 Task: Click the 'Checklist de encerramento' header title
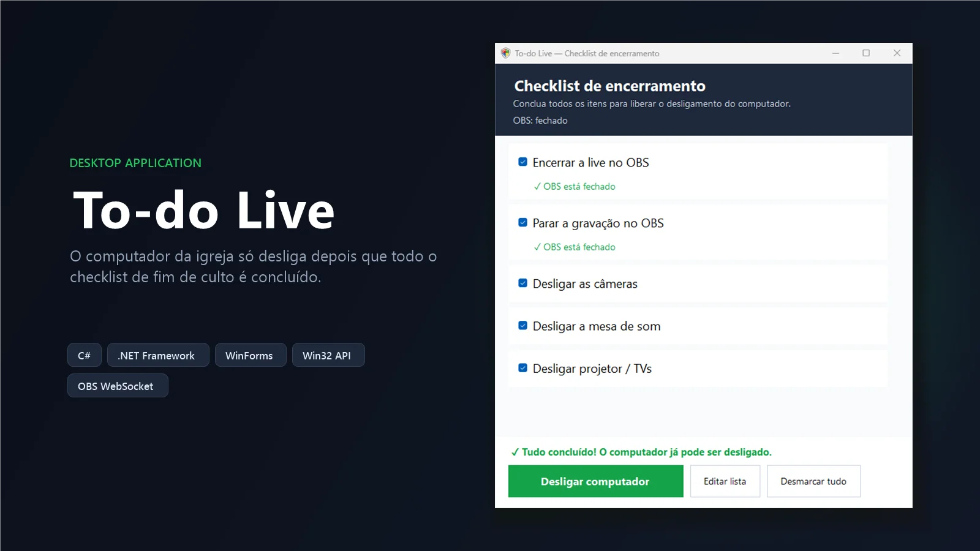click(609, 86)
